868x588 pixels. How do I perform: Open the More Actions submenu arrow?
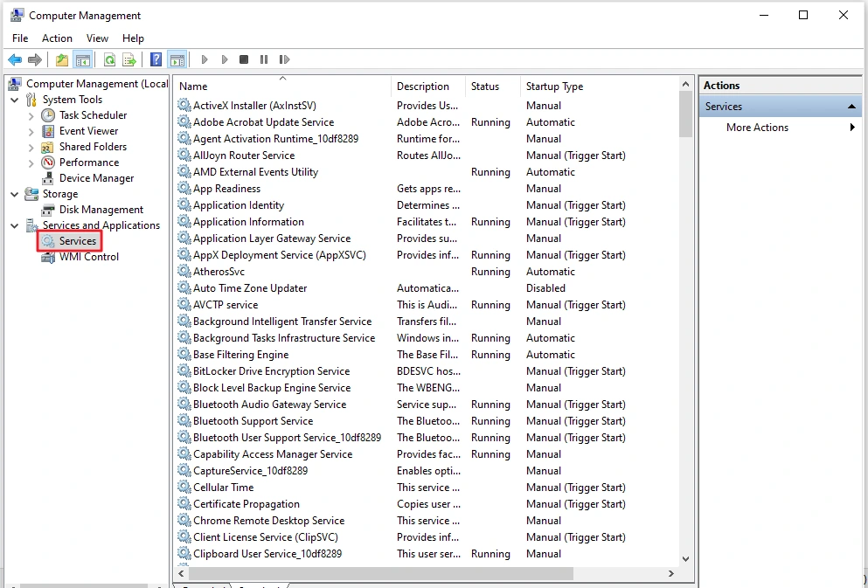pyautogui.click(x=852, y=128)
